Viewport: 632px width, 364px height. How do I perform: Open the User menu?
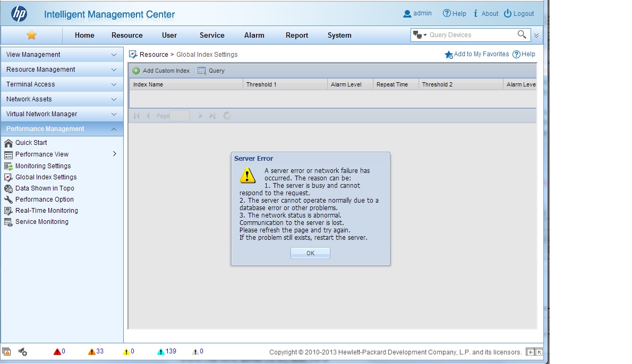click(x=169, y=36)
